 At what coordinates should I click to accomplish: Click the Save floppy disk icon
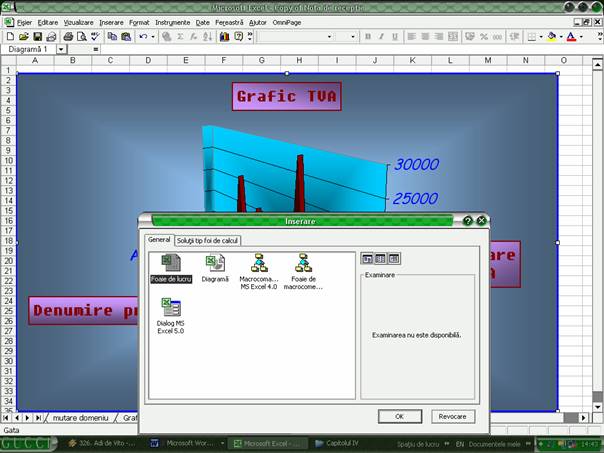[37, 37]
